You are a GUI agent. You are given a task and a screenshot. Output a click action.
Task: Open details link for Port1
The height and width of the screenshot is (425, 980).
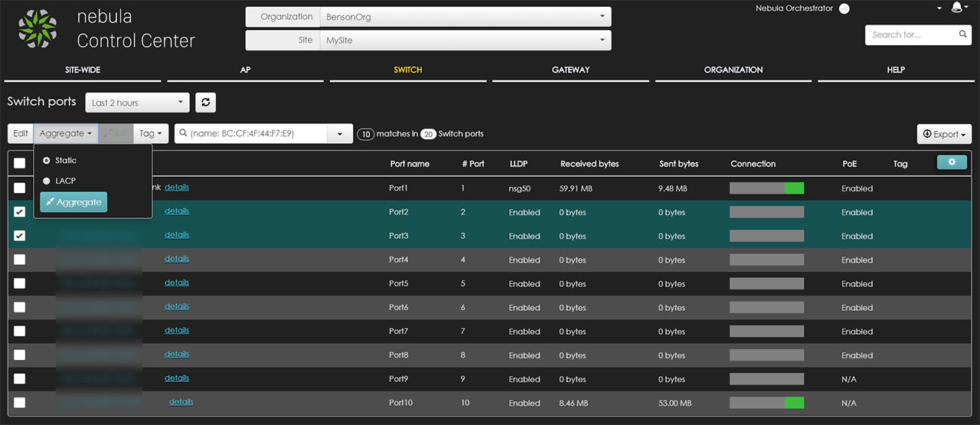coord(177,187)
